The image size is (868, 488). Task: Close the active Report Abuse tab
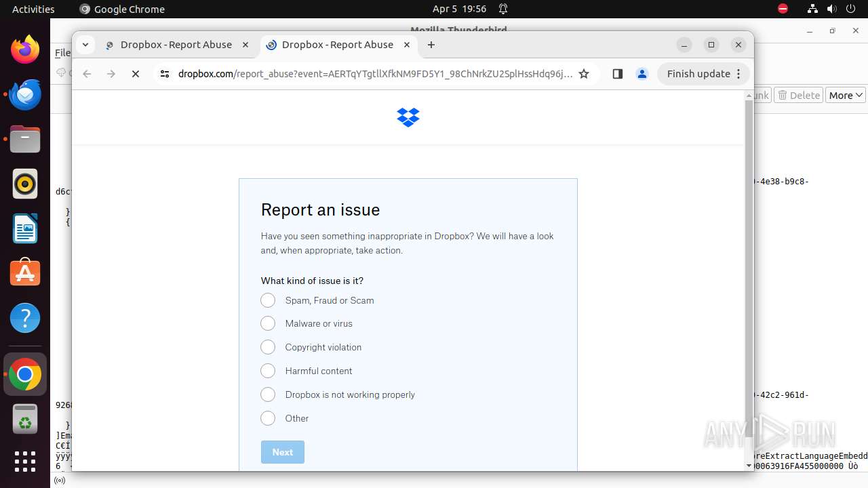pyautogui.click(x=407, y=45)
